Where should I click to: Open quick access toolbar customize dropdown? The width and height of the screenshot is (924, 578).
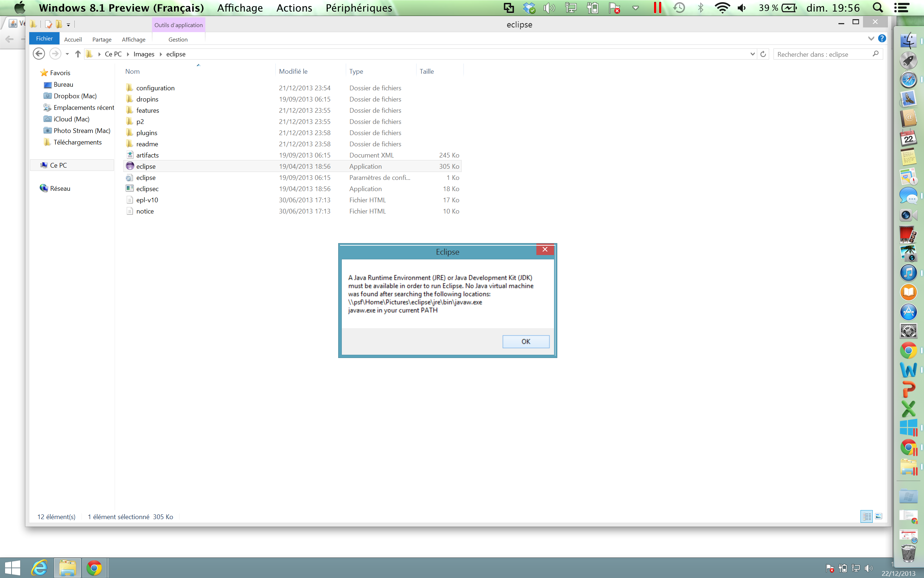pyautogui.click(x=68, y=25)
